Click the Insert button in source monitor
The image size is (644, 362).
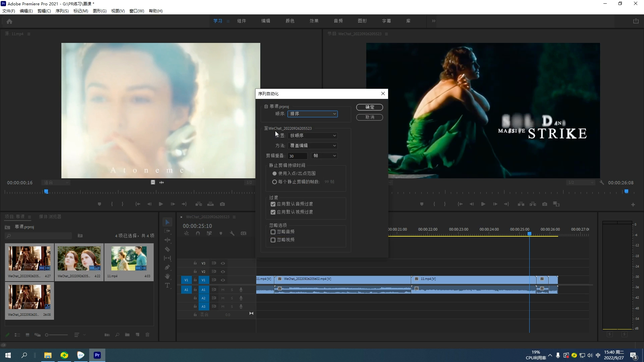[199, 204]
